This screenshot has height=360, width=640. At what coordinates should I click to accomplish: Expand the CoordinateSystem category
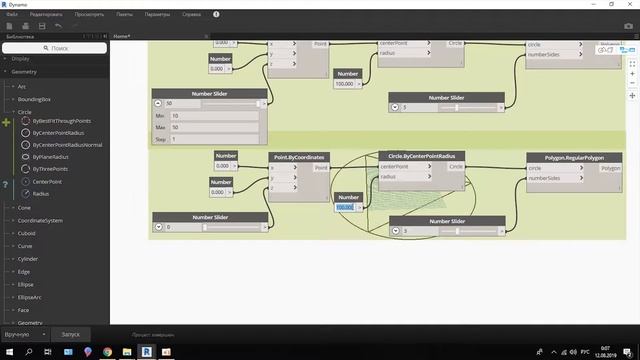[13, 220]
